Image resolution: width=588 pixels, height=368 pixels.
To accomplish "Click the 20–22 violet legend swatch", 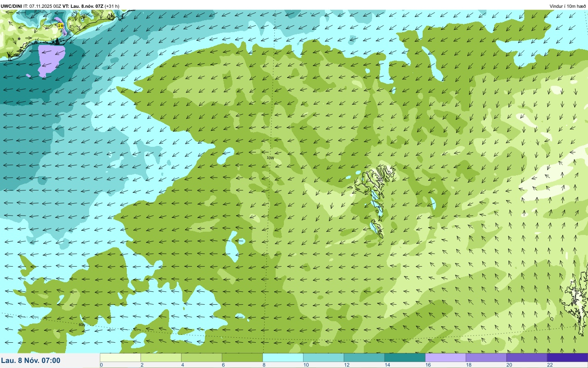I will [527, 357].
